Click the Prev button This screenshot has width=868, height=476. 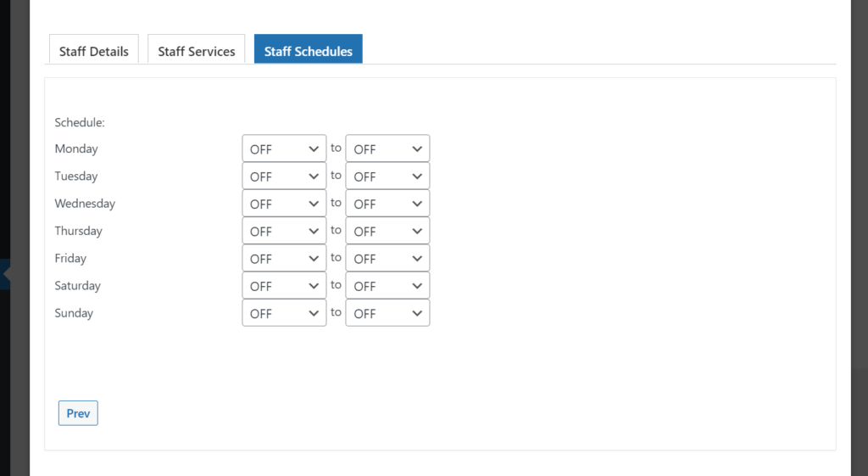click(78, 413)
